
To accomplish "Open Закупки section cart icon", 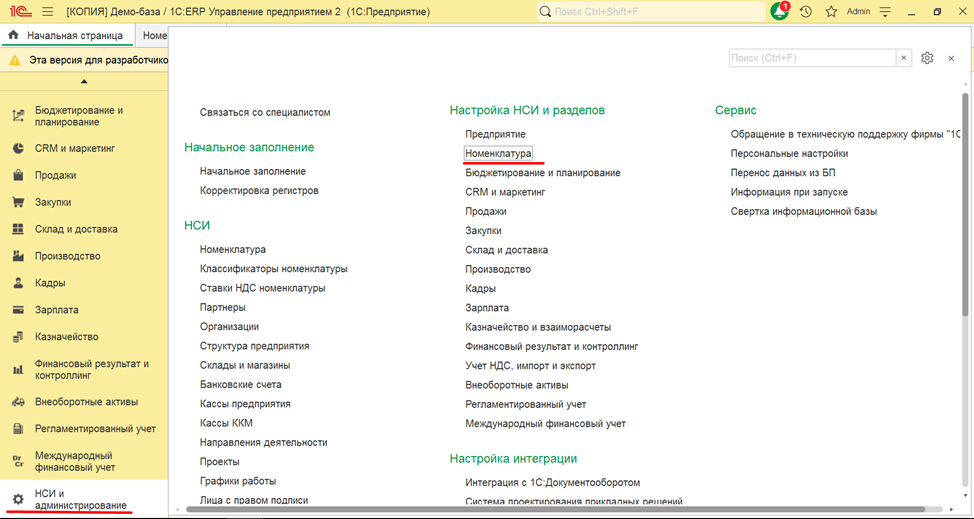I will (x=18, y=202).
